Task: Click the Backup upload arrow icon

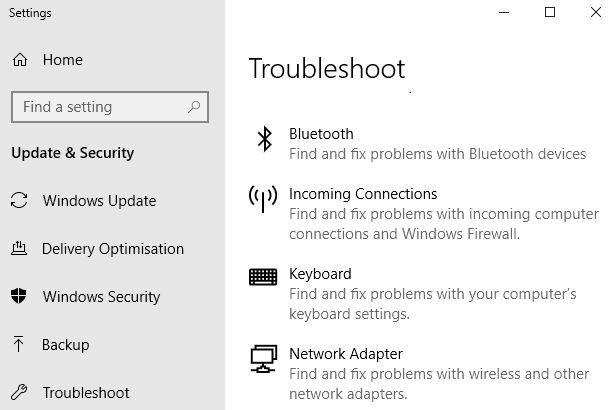Action: [19, 345]
